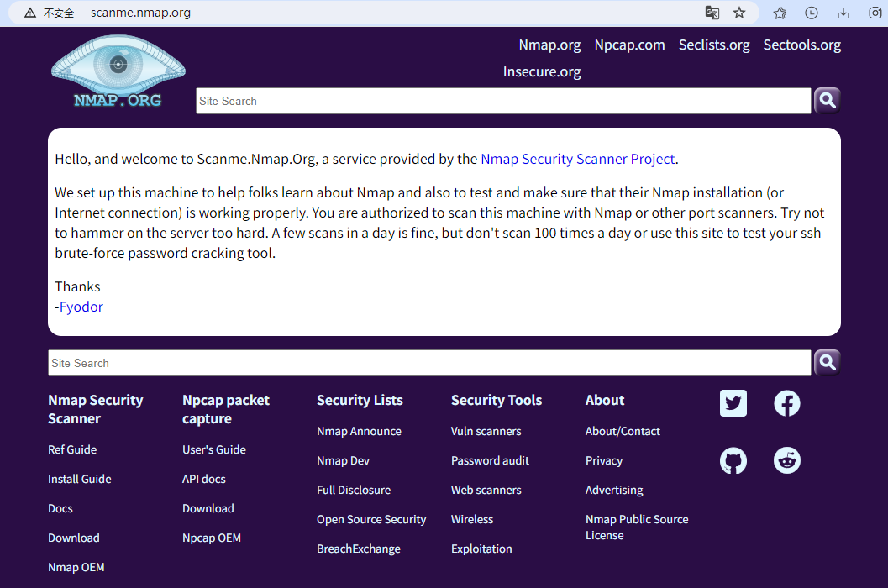This screenshot has width=888, height=588.
Task: Open the Npcap packet capture heading
Action: (x=225, y=409)
